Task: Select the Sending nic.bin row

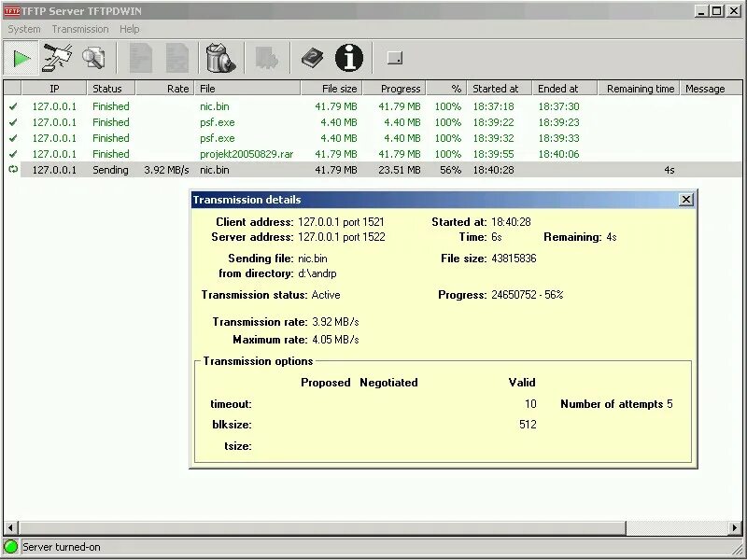Action: point(373,170)
